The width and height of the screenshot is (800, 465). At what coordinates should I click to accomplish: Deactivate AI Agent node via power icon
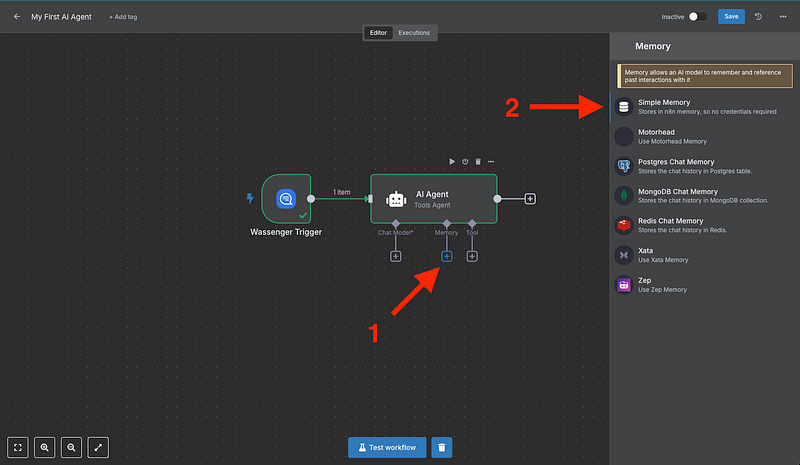pos(465,161)
